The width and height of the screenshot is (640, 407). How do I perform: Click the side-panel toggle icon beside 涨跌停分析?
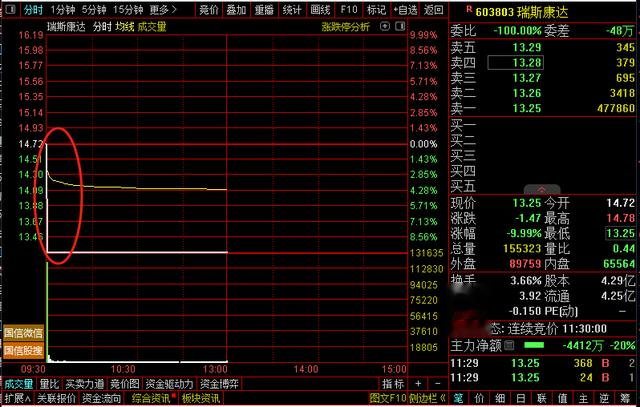[400, 27]
